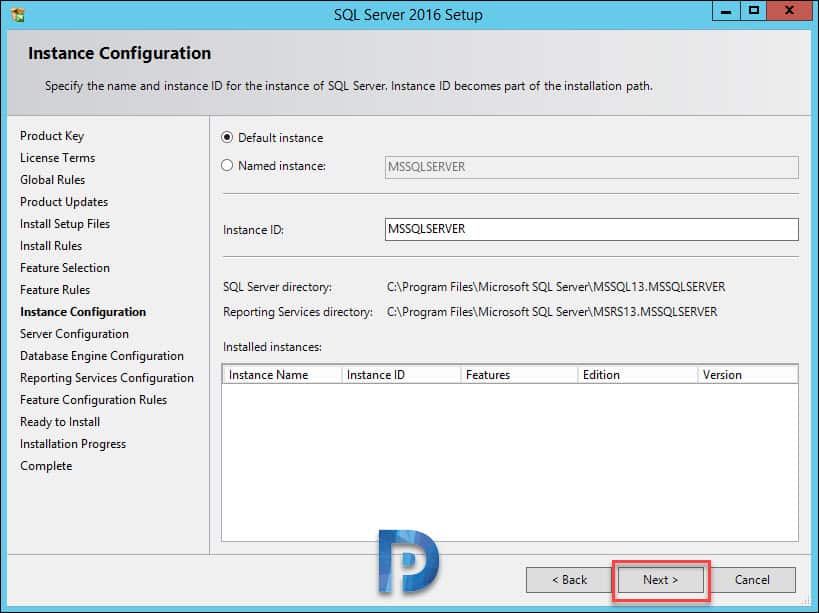Select Ready to Install step

coord(60,421)
